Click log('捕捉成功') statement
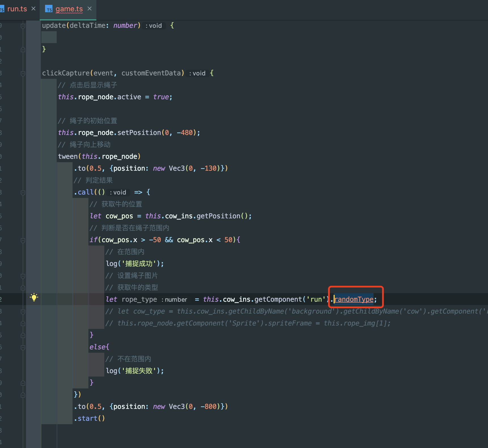The image size is (488, 448). (135, 264)
